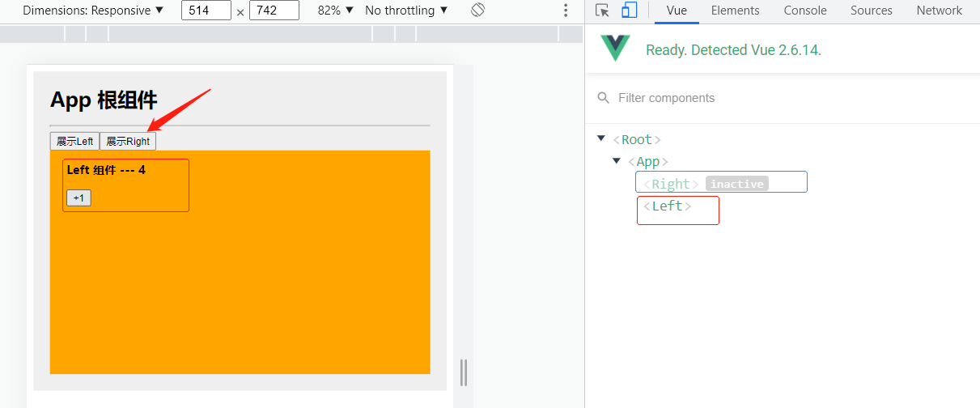Open the Dimensions Responsive dropdown
The image size is (980, 408).
tap(93, 11)
